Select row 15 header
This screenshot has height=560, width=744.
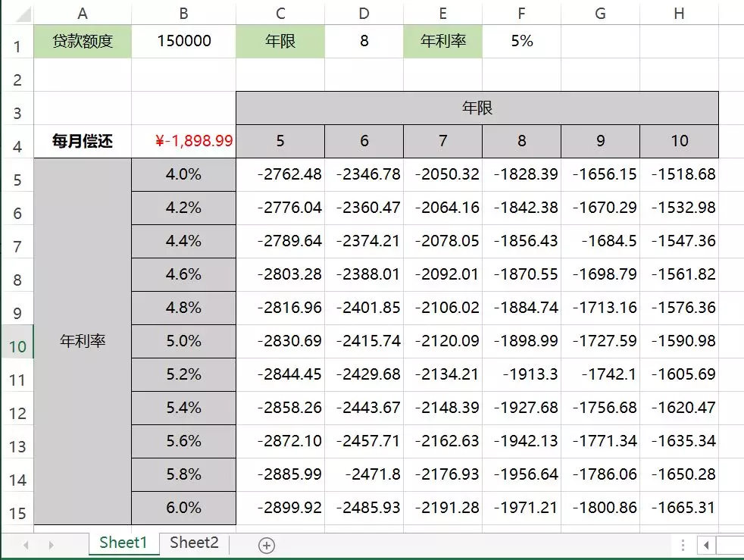(x=17, y=508)
